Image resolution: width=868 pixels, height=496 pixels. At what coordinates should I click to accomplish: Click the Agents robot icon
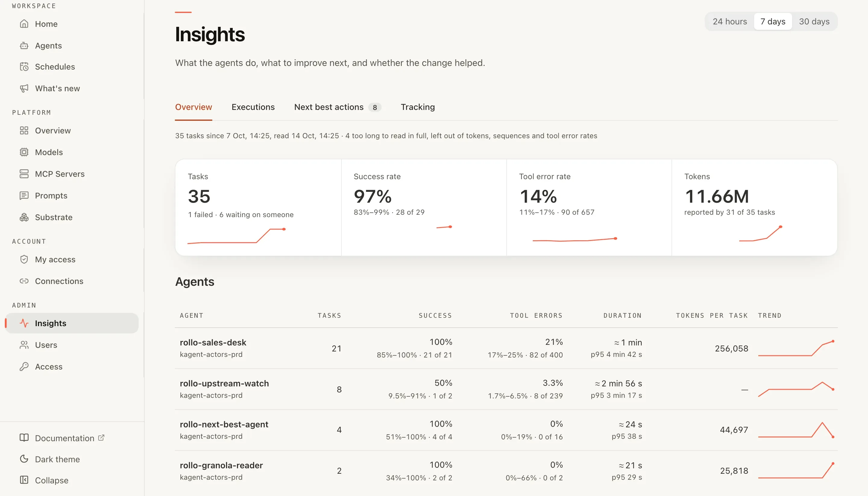tap(24, 46)
